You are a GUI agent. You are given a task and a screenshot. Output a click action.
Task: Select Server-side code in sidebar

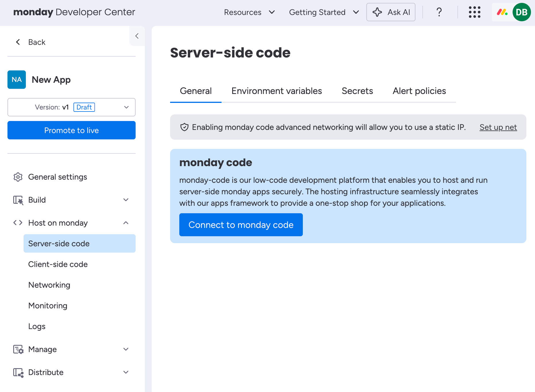click(x=80, y=243)
